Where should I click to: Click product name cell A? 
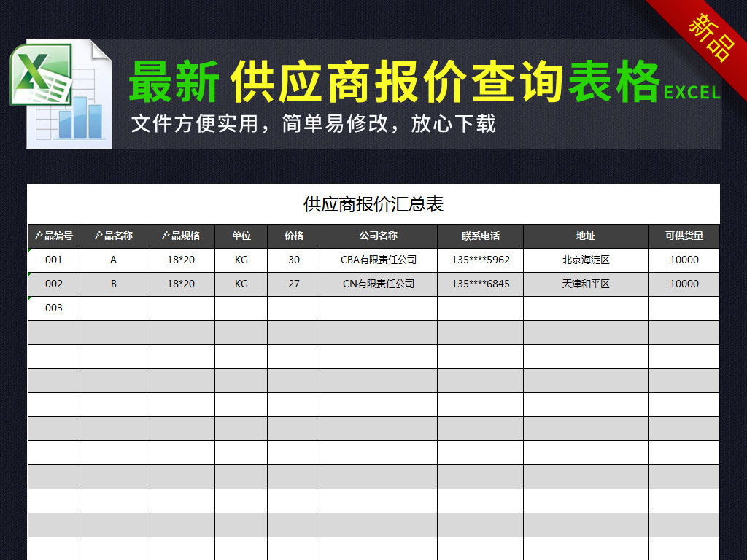click(x=113, y=260)
